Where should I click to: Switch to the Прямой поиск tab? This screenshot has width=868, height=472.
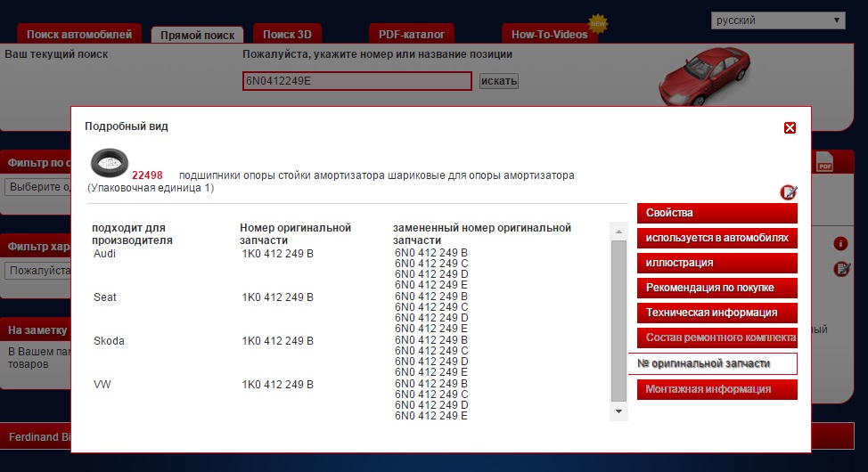[197, 35]
